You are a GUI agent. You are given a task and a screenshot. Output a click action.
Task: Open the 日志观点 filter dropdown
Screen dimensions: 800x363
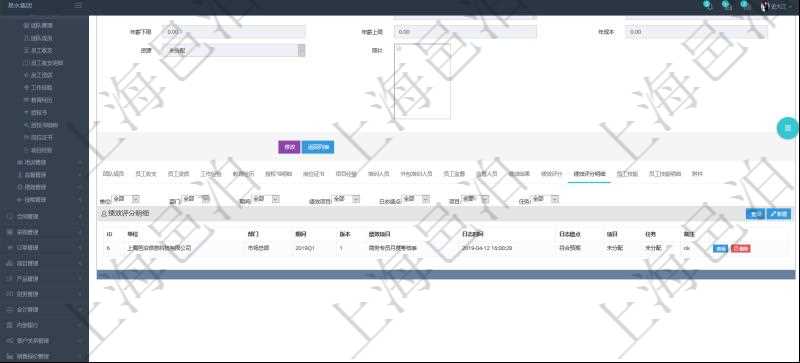(x=416, y=199)
